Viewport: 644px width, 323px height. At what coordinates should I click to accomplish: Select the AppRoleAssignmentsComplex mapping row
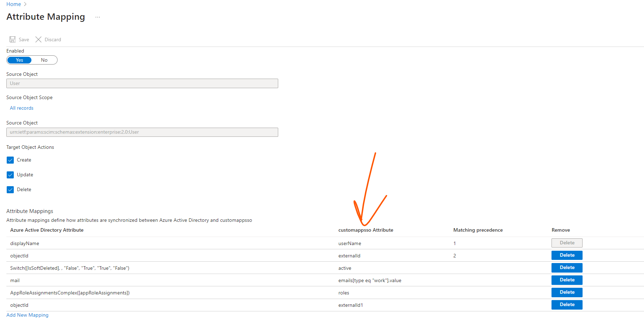[70, 293]
